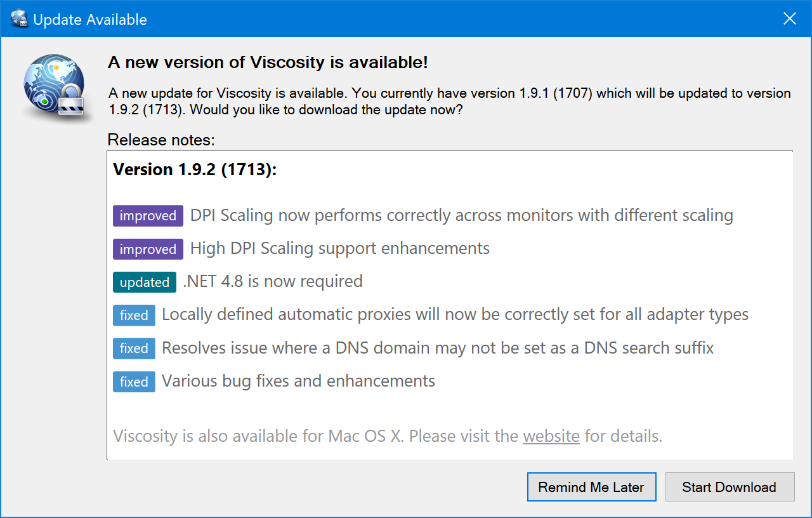
Task: Click the Version 1.9.2 (1713) heading
Action: click(195, 169)
